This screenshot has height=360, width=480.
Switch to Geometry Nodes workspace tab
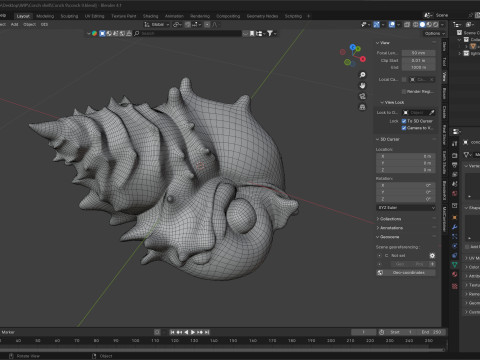tap(262, 16)
